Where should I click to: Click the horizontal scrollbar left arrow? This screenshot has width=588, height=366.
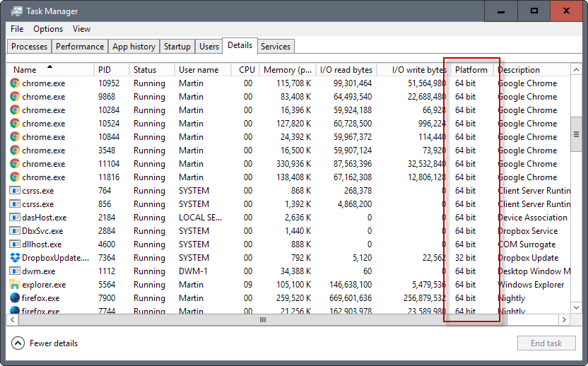13,320
